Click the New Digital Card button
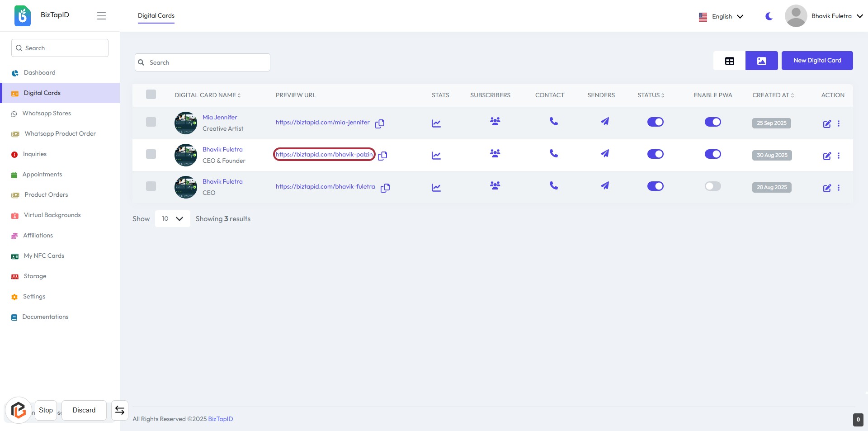The image size is (868, 431). [x=816, y=61]
